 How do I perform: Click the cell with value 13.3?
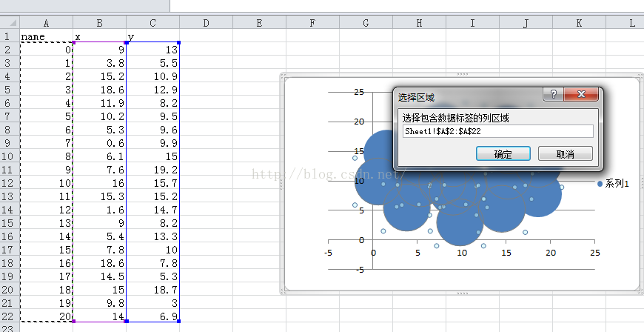tap(152, 236)
